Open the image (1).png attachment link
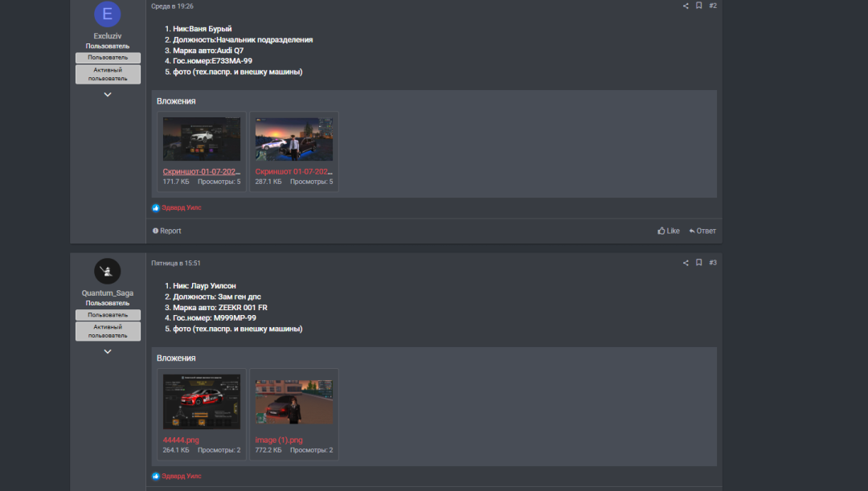 pyautogui.click(x=278, y=440)
